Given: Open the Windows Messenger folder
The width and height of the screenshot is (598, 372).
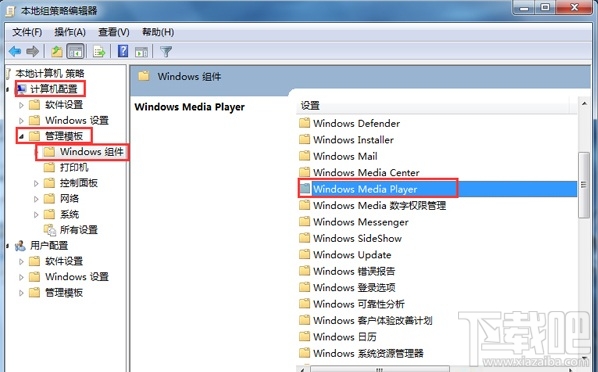Looking at the screenshot, I should coord(361,222).
